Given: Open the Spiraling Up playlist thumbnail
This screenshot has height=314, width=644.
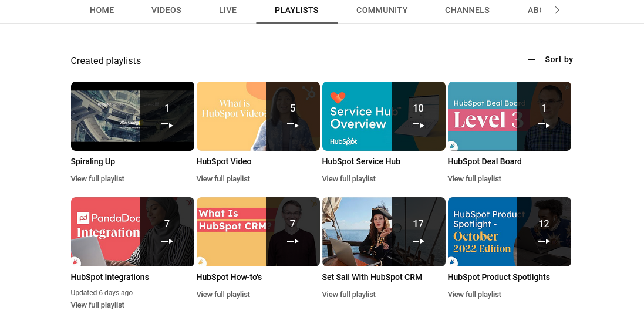Looking at the screenshot, I should (x=133, y=116).
